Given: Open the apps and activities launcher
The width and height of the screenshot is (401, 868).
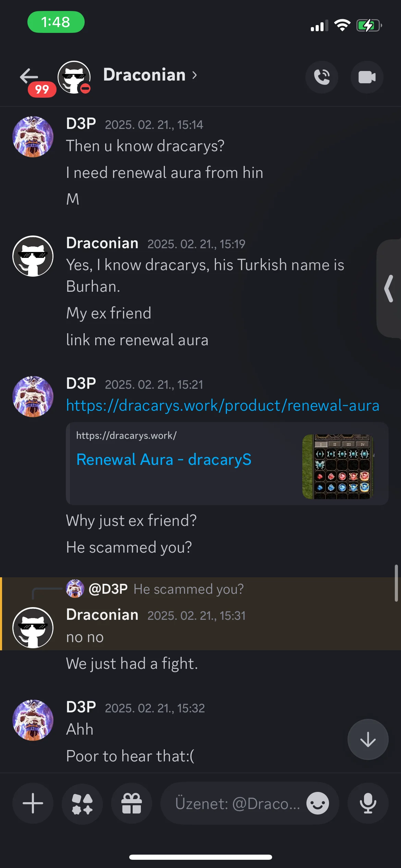Looking at the screenshot, I should [x=82, y=803].
